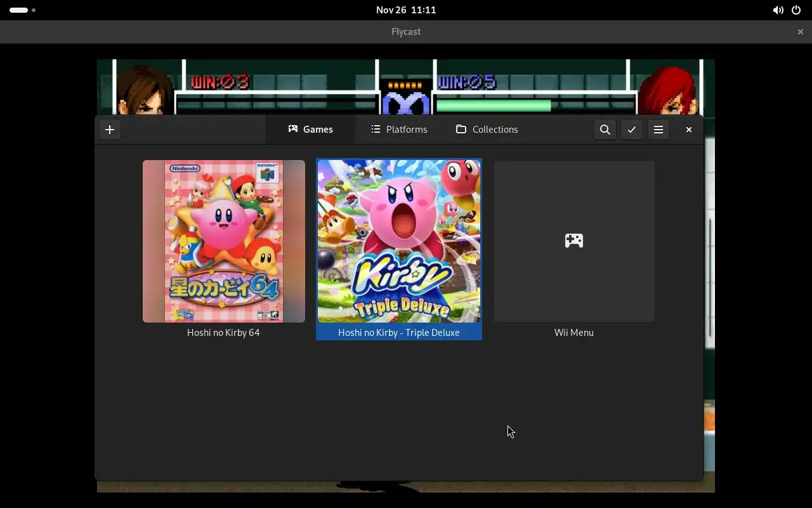This screenshot has width=812, height=508.
Task: Close the Flycast window
Action: point(801,32)
